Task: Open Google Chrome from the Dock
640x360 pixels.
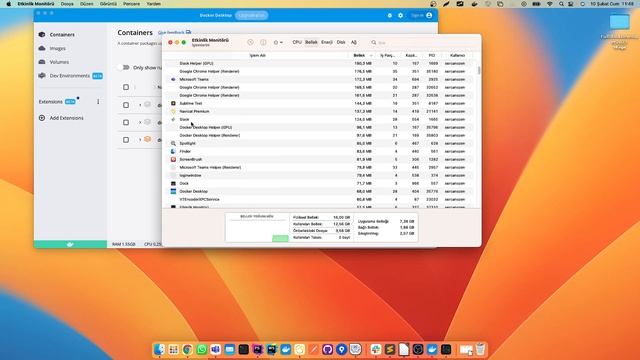Action: click(187, 349)
